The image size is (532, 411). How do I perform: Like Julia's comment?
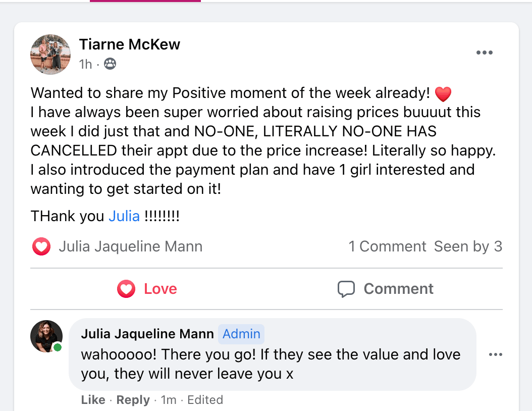[93, 400]
